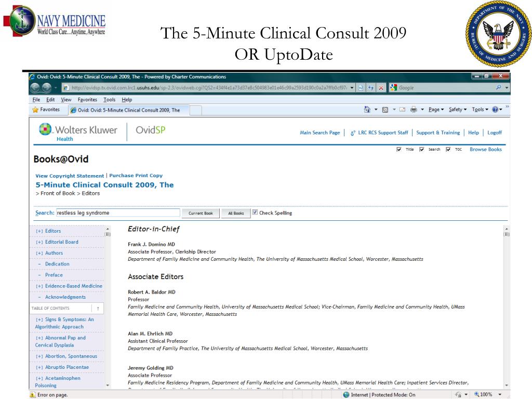
Task: Open a new blank browser tab
Action: point(195,110)
